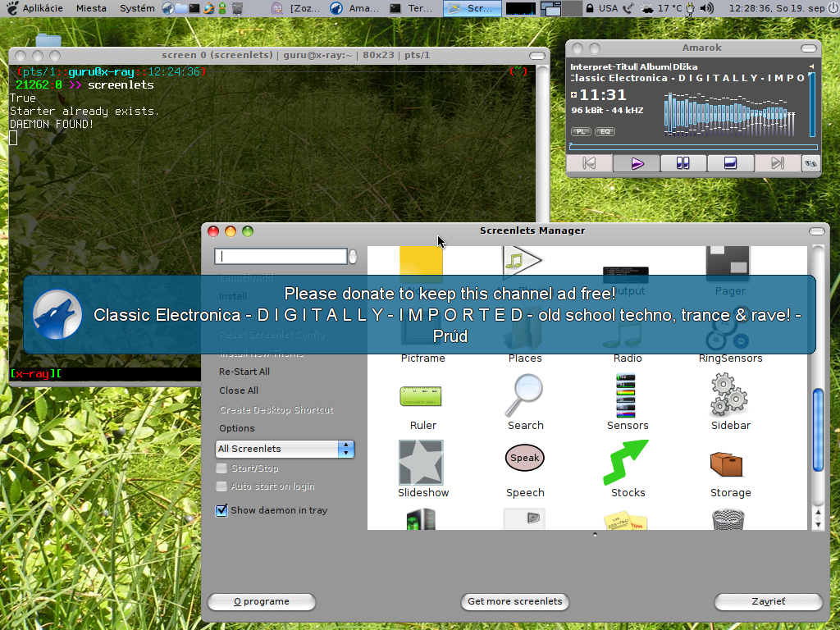Skip to next track in Amarok

coord(778,163)
